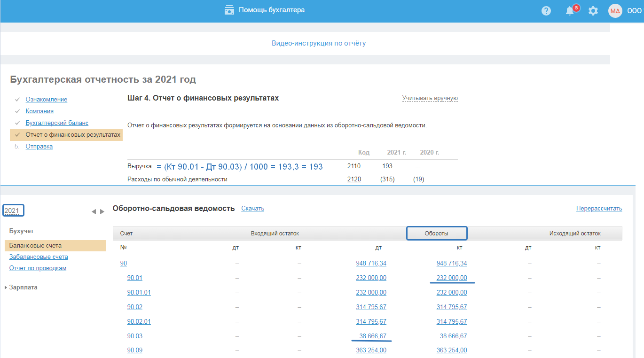
Task: Go to Бухгалтерский баланс step
Action: (57, 123)
